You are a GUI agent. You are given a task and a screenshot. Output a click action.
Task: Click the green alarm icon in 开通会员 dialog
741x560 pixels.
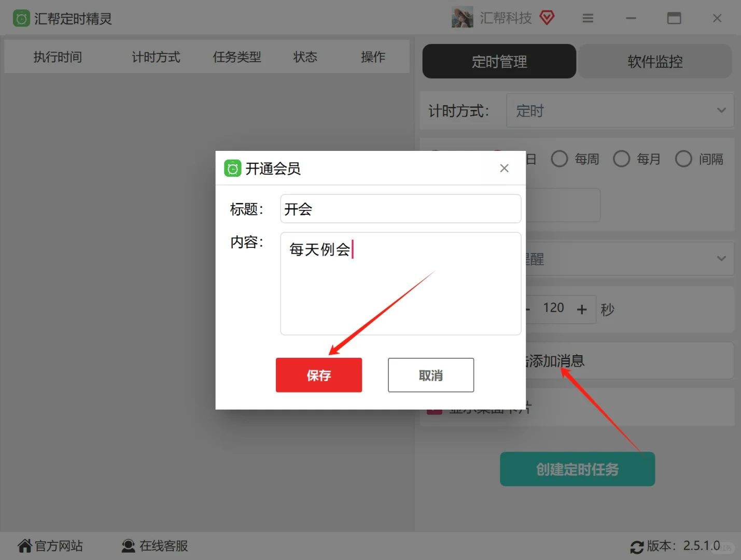click(232, 168)
